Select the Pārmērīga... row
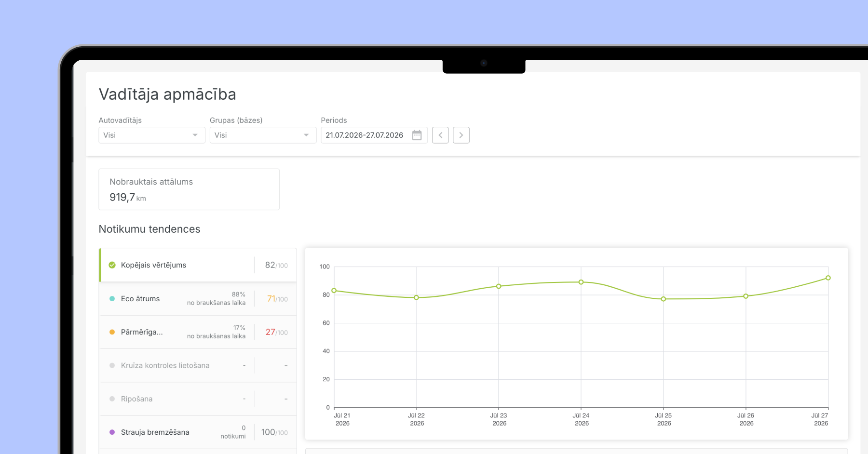This screenshot has height=454, width=868. point(198,332)
